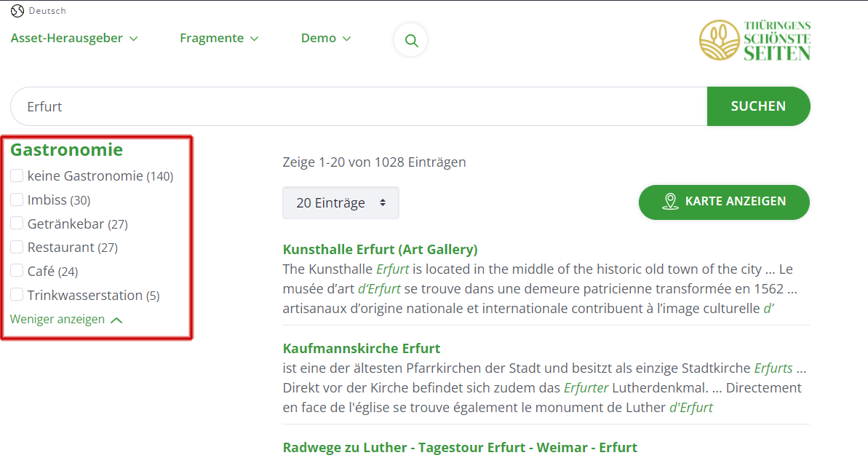Image resolution: width=868 pixels, height=458 pixels.
Task: Switch language via the Deutsch label
Action: pyautogui.click(x=47, y=10)
